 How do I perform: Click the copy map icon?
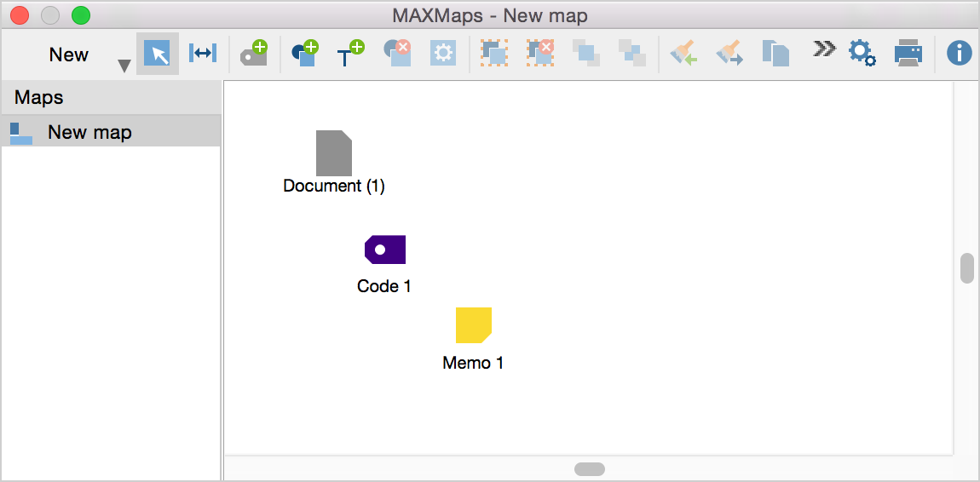click(775, 54)
